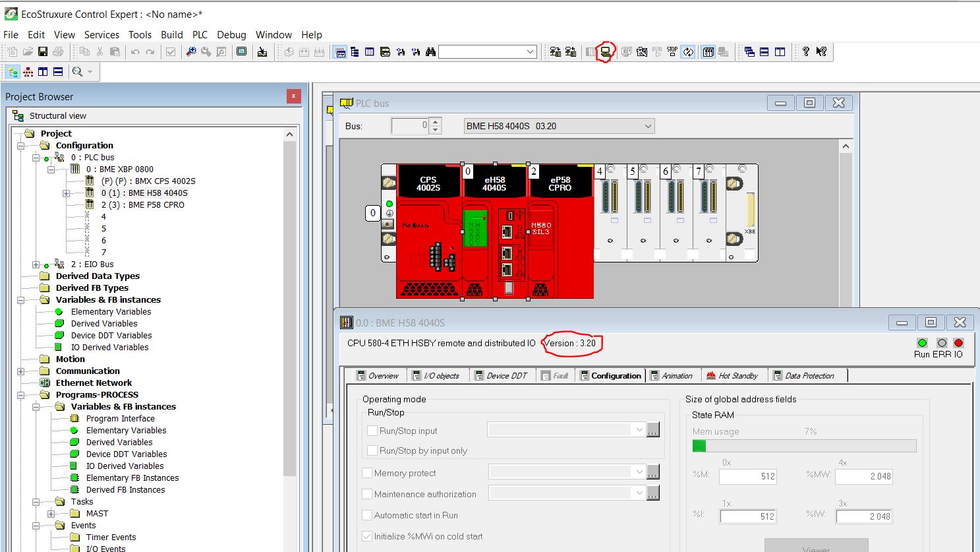Click the RUN PLC toolbar icon

click(x=657, y=51)
